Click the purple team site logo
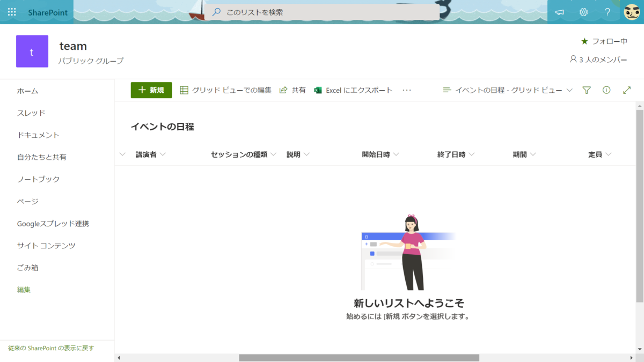The height and width of the screenshot is (362, 644). coord(32,51)
